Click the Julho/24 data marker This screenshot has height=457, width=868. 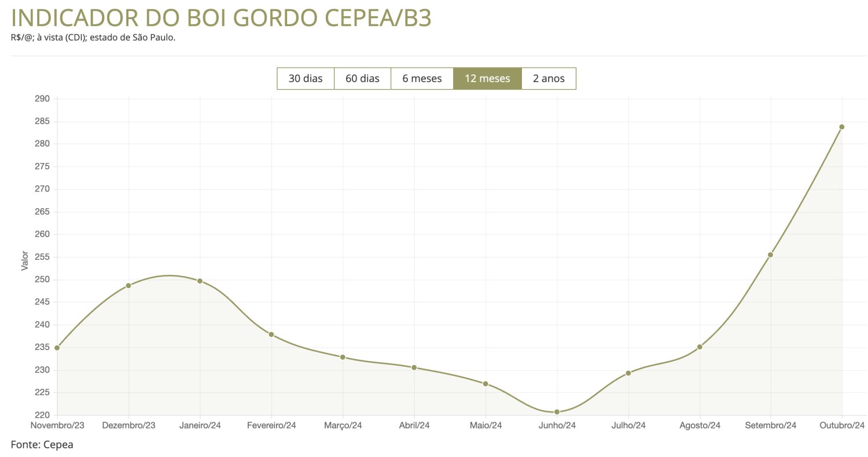click(628, 373)
